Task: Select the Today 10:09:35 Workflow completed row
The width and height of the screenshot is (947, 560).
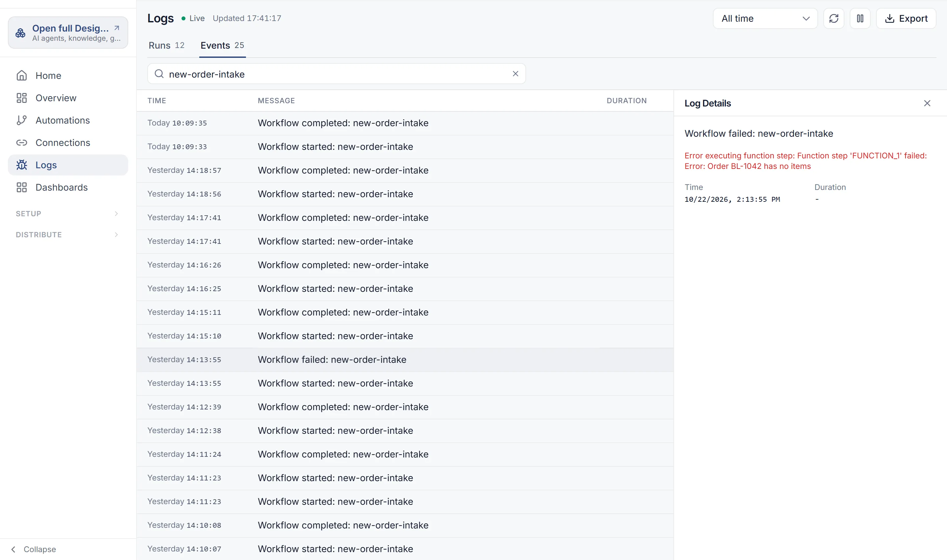Action: [405, 123]
